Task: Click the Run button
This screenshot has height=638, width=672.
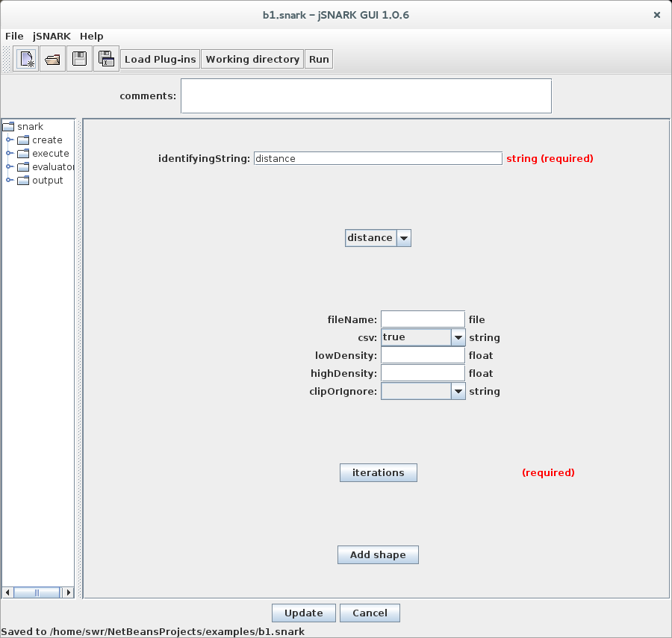Action: pyautogui.click(x=320, y=59)
